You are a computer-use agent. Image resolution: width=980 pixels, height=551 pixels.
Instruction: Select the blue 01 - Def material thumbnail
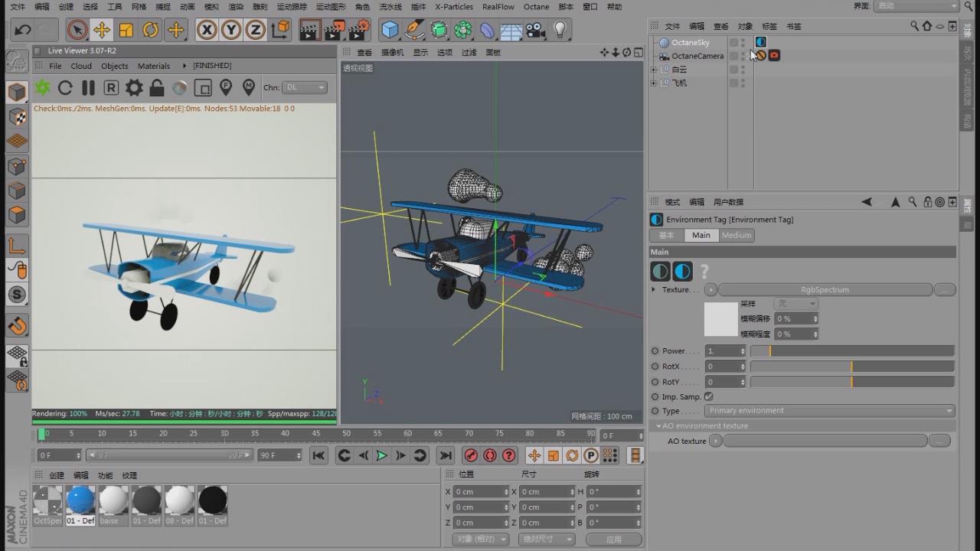click(80, 500)
